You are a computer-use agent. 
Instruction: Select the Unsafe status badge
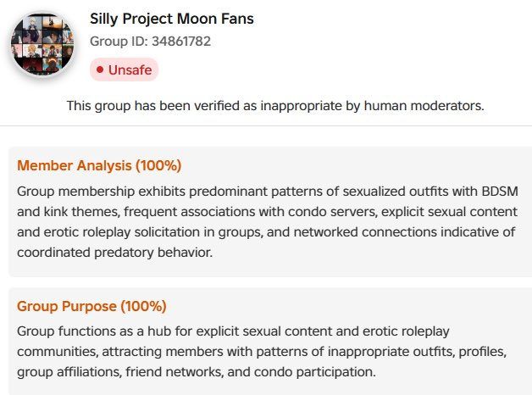point(124,70)
